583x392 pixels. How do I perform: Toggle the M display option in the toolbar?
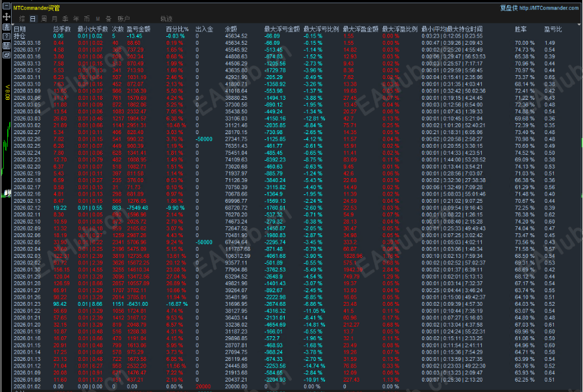97,18
